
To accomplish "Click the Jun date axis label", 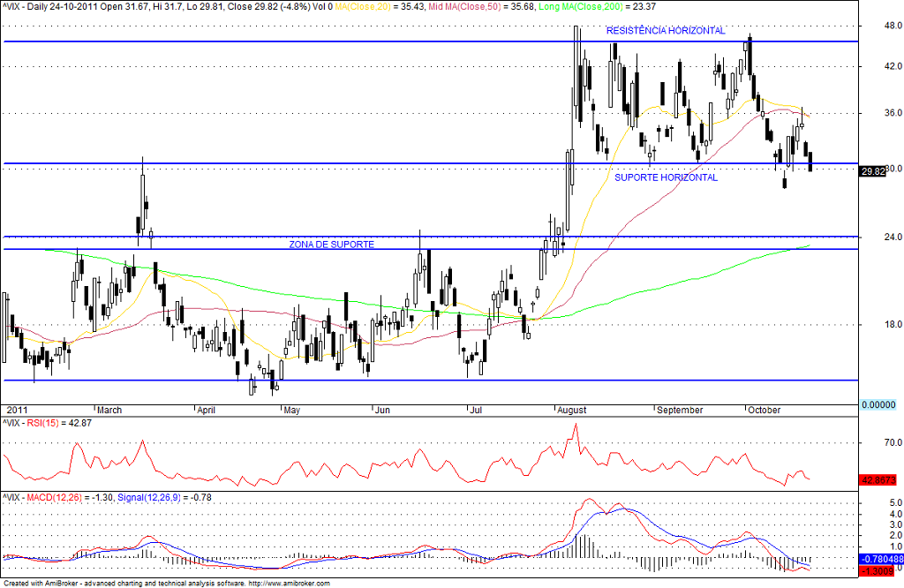I will [x=382, y=410].
